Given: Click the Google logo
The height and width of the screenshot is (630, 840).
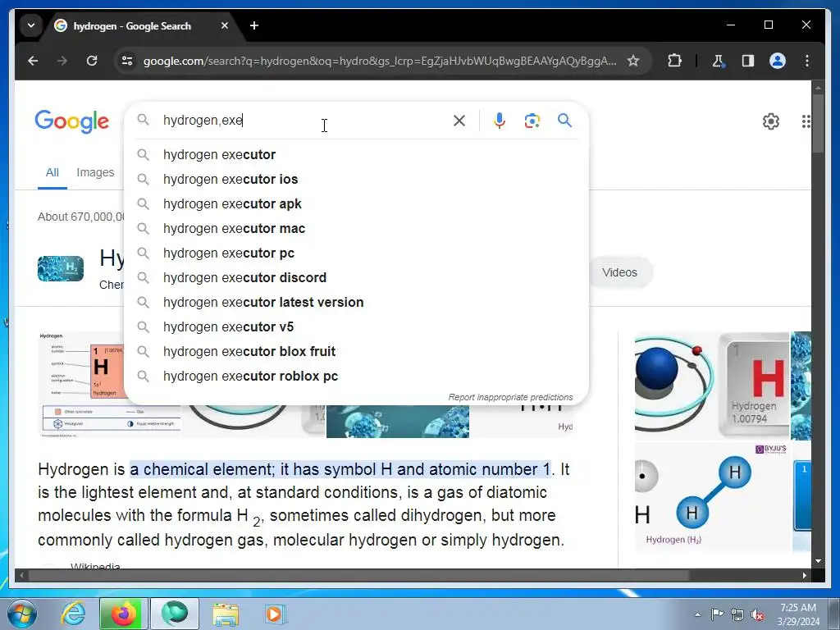Looking at the screenshot, I should coord(72,121).
